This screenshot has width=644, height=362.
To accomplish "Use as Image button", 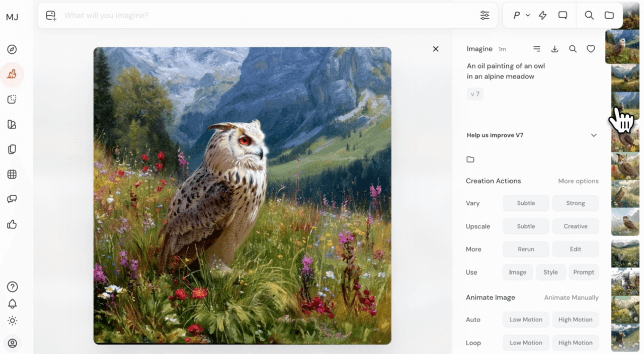I will click(x=518, y=272).
